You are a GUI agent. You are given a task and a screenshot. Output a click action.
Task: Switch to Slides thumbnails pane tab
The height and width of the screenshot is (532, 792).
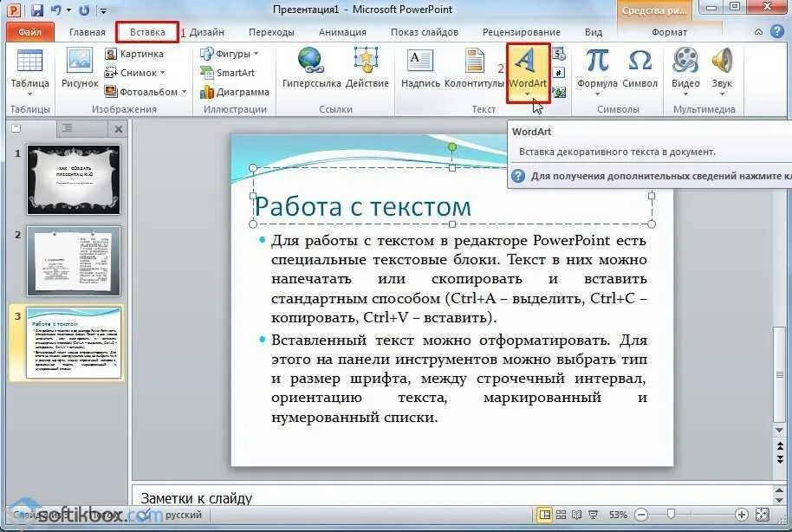[16, 129]
